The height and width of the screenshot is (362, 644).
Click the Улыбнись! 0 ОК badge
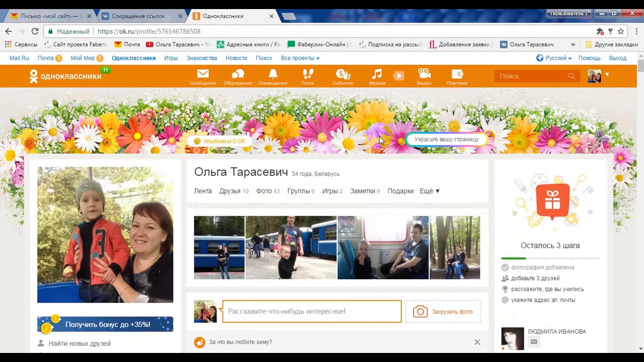[219, 141]
